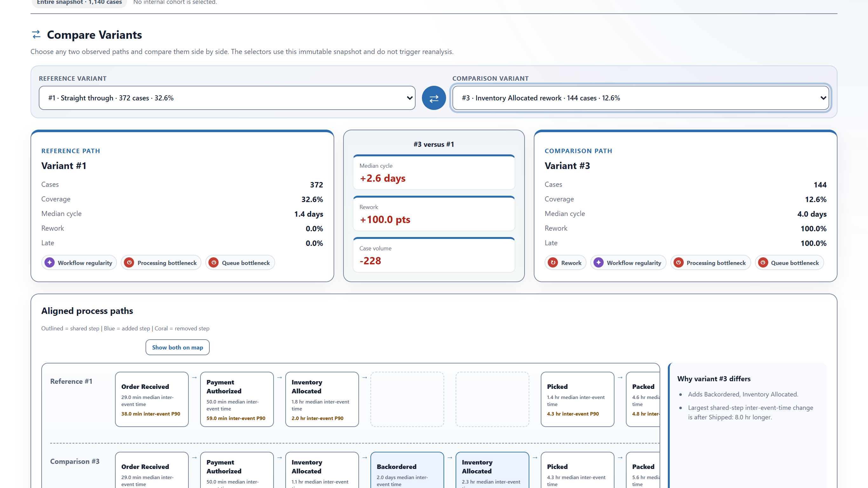Click the swap variants round button
Screen dimensions: 868x488
[434, 98]
